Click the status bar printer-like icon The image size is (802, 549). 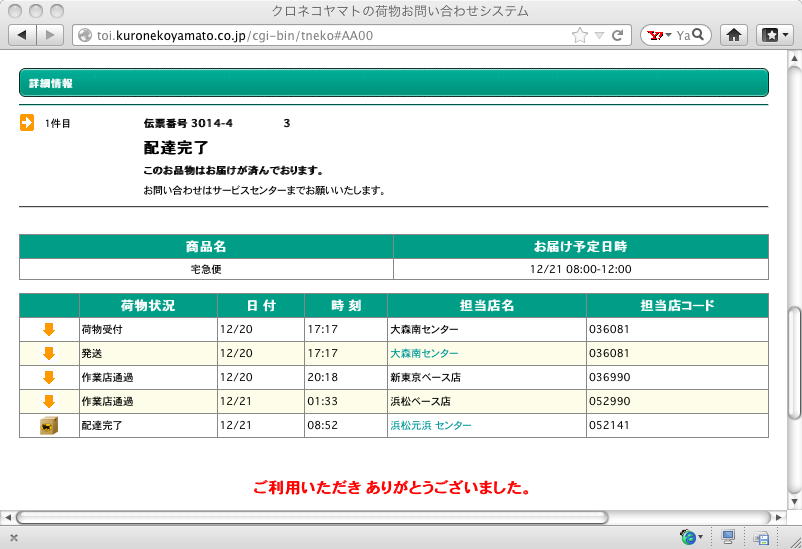(761, 538)
